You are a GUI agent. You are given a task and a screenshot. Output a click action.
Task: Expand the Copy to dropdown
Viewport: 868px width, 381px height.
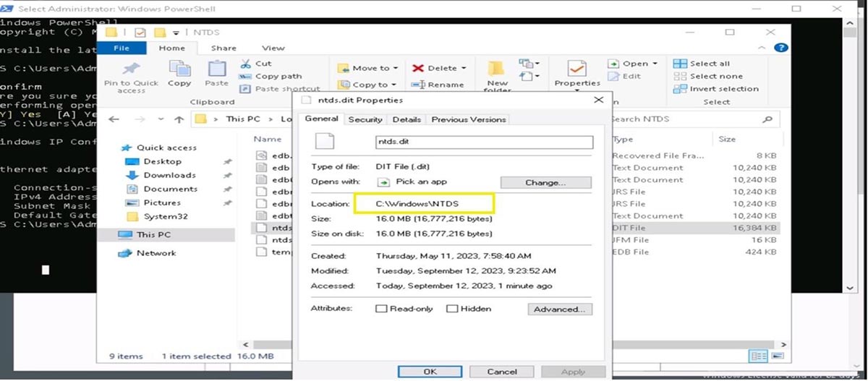click(393, 85)
